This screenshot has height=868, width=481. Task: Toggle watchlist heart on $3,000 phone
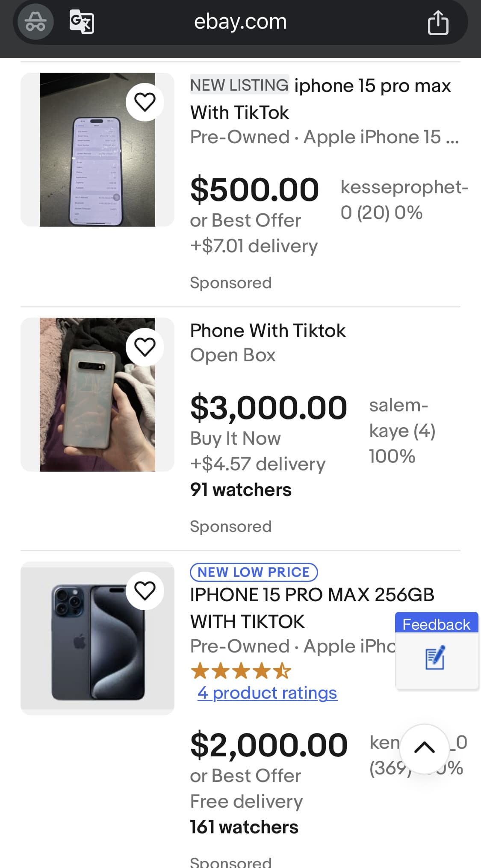[145, 347]
